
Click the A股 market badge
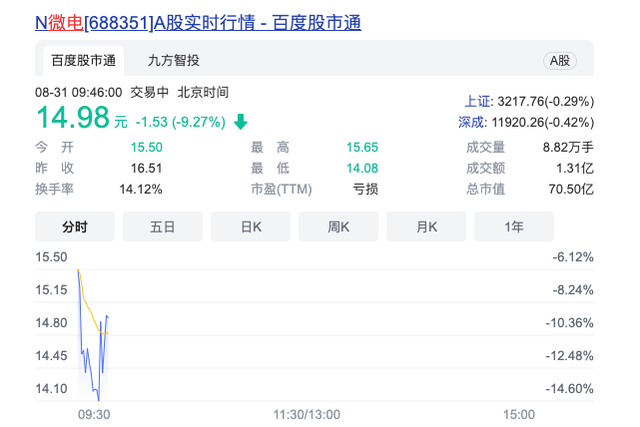[x=560, y=61]
